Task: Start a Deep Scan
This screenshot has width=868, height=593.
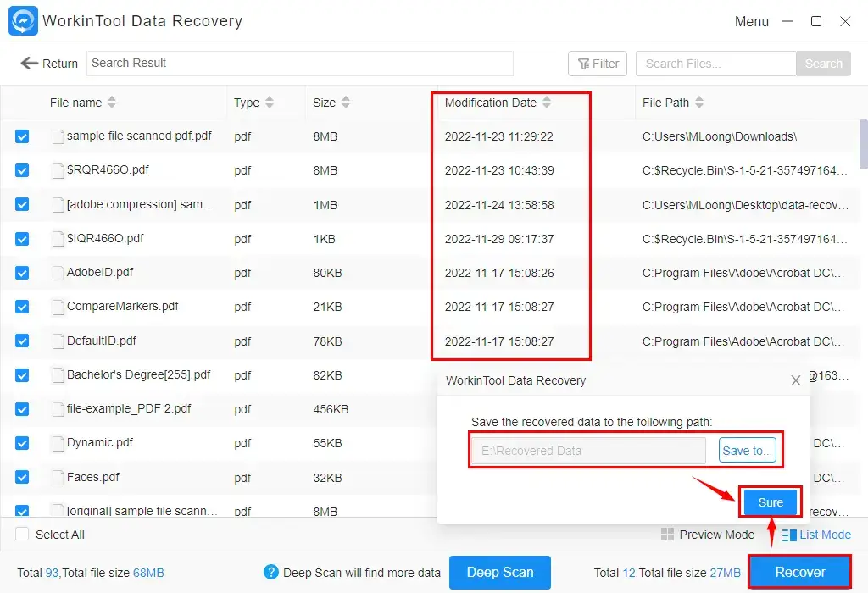Action: point(500,572)
